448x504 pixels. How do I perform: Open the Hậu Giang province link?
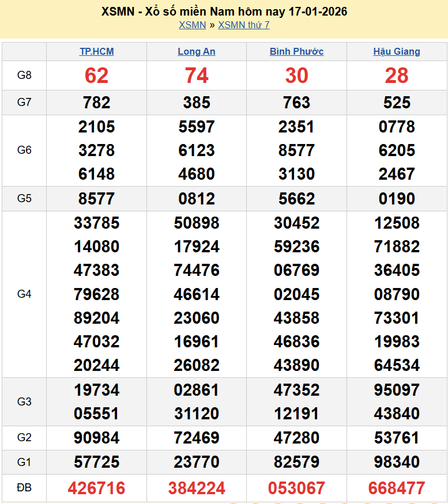pyautogui.click(x=397, y=51)
